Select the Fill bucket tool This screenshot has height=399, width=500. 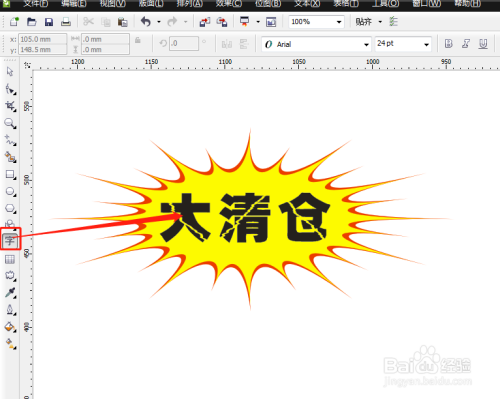click(x=10, y=327)
